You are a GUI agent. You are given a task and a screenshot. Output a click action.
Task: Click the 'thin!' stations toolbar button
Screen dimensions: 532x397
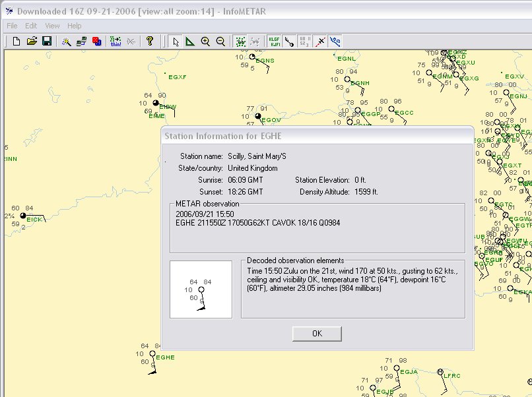pos(116,41)
